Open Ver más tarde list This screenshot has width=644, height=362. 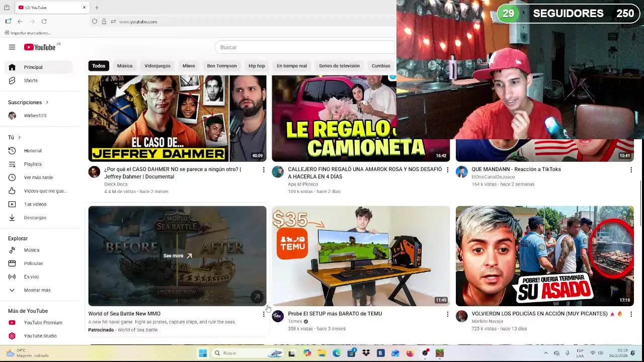(x=39, y=177)
